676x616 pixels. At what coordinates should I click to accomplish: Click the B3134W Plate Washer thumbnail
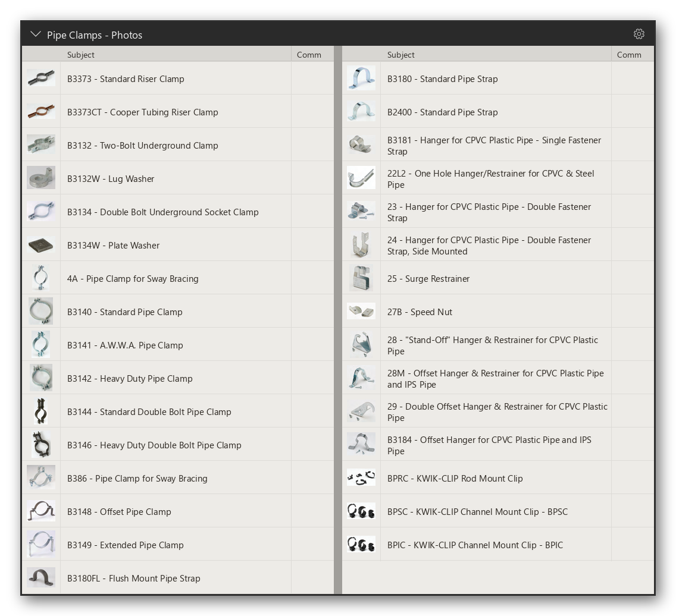[x=41, y=245]
